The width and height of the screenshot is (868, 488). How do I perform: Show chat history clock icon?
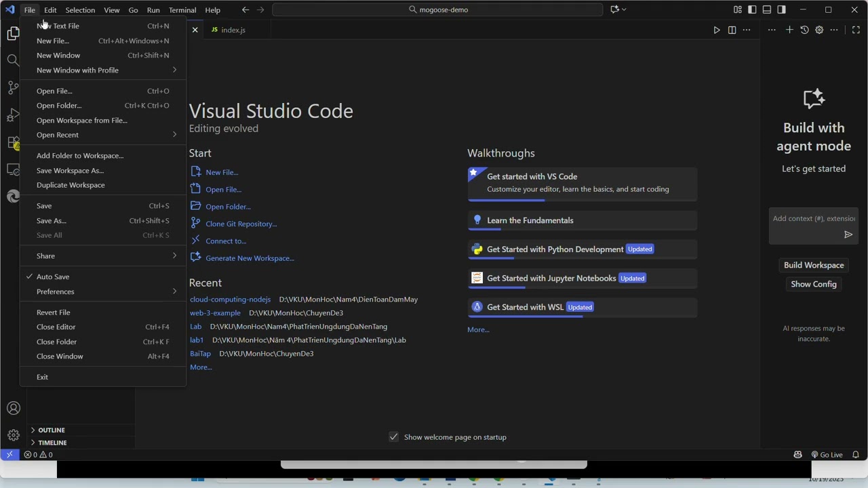pyautogui.click(x=804, y=30)
